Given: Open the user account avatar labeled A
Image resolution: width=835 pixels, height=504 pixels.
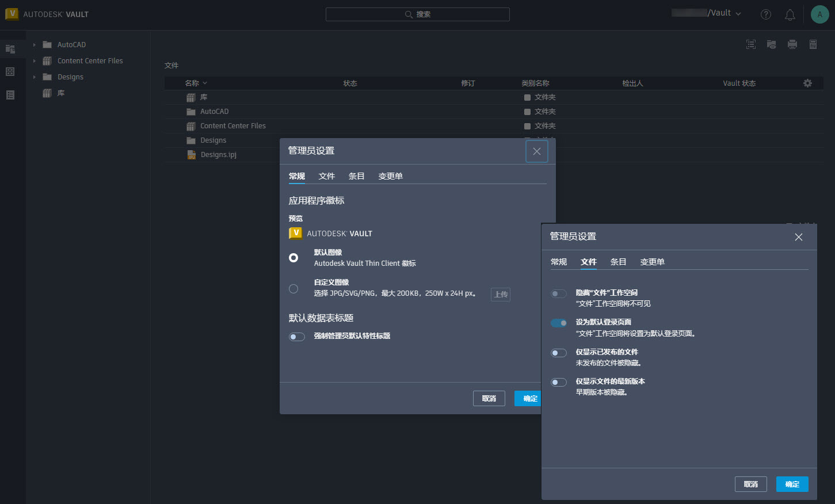Looking at the screenshot, I should point(820,14).
